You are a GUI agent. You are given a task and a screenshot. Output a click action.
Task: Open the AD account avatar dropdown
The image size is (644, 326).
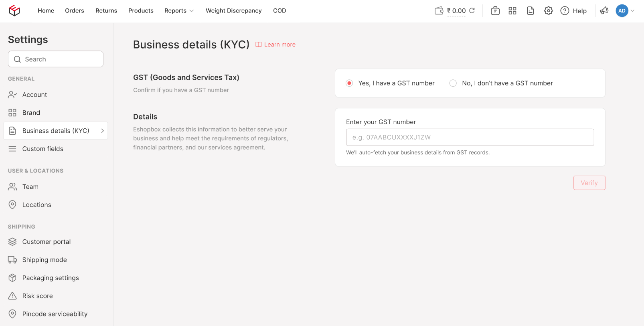point(625,11)
